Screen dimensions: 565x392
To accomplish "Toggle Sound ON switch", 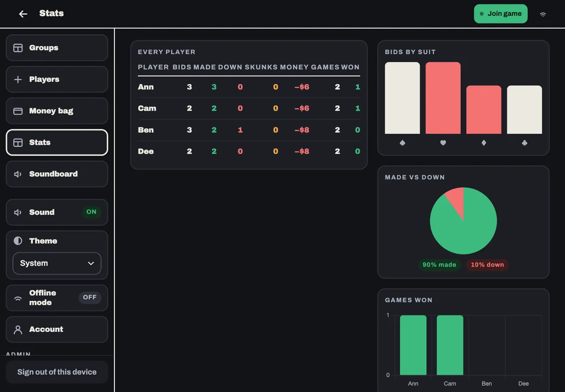I will (91, 212).
